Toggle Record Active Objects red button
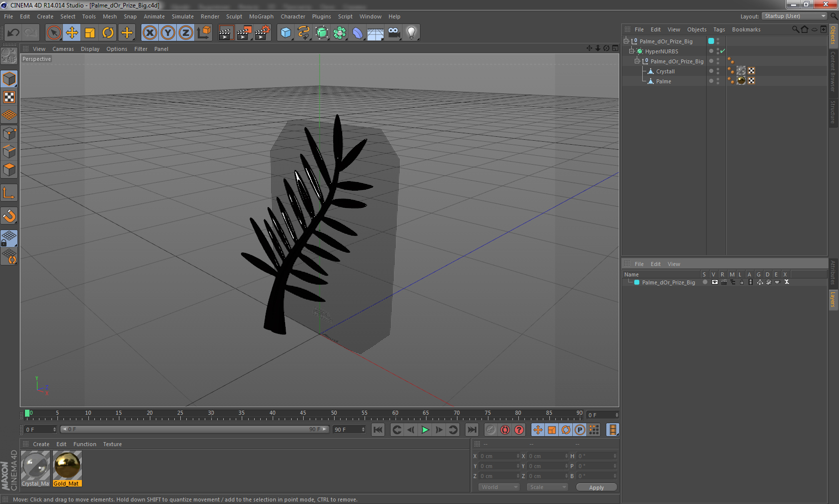 [505, 430]
